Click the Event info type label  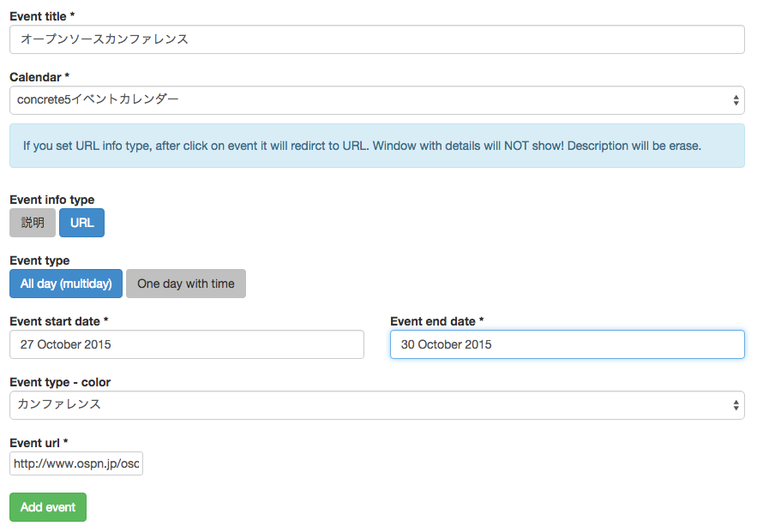52,200
